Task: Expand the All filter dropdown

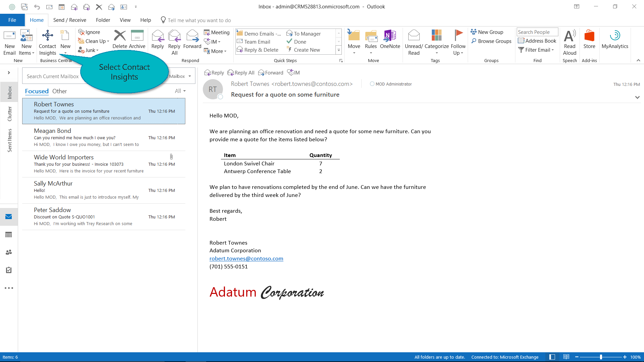Action: 180,91
